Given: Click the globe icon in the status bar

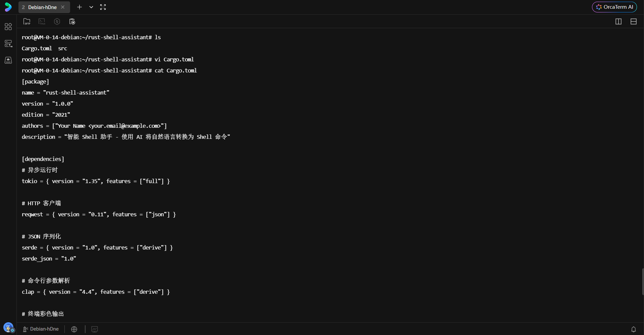Looking at the screenshot, I should coord(74,329).
